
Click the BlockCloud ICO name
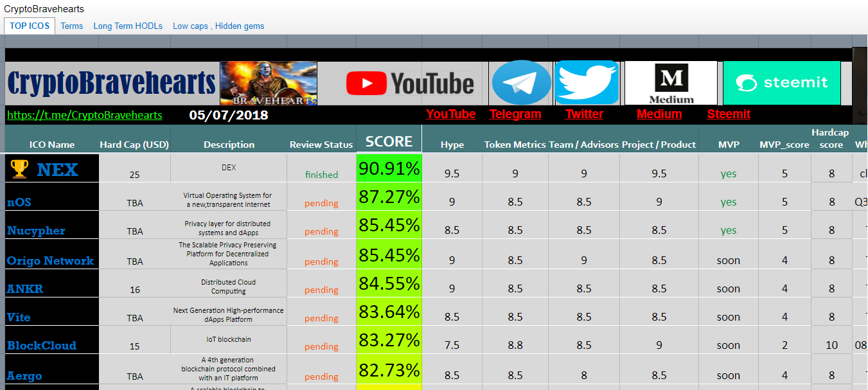point(42,346)
